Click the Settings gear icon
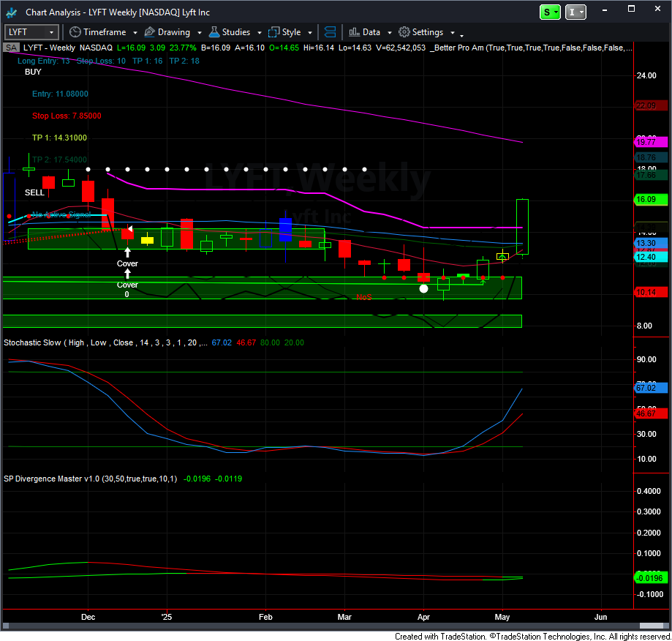The width and height of the screenshot is (672, 641). (x=404, y=32)
